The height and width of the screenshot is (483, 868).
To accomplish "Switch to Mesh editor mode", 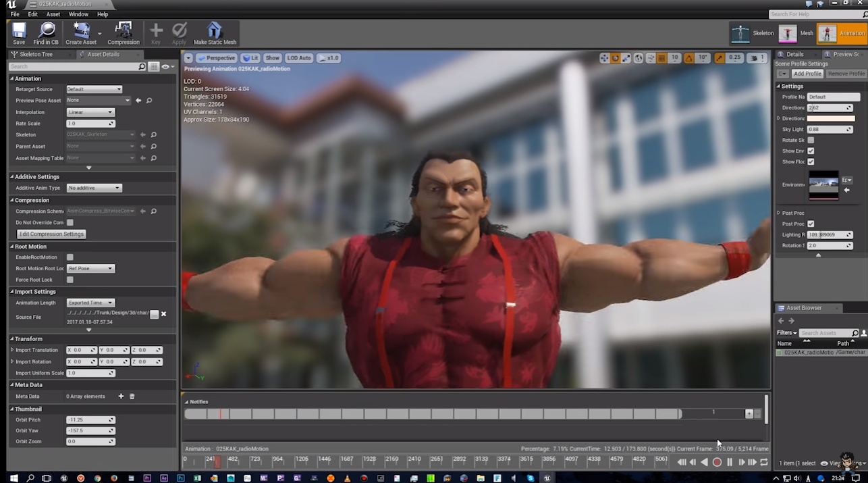I will pos(796,33).
